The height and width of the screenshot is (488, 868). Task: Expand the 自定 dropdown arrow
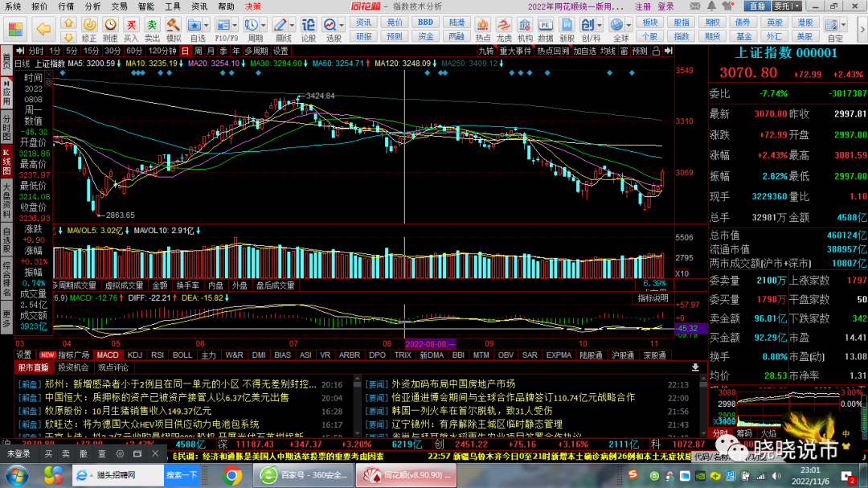pos(844,26)
